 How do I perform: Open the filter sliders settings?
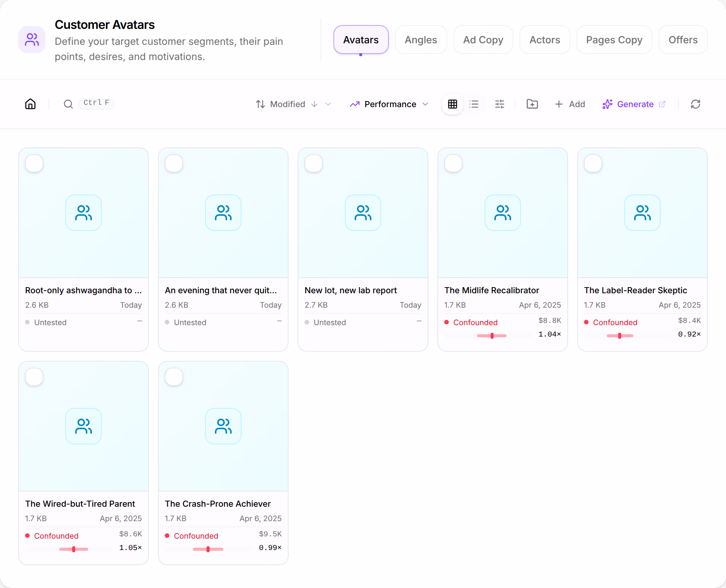pyautogui.click(x=500, y=104)
